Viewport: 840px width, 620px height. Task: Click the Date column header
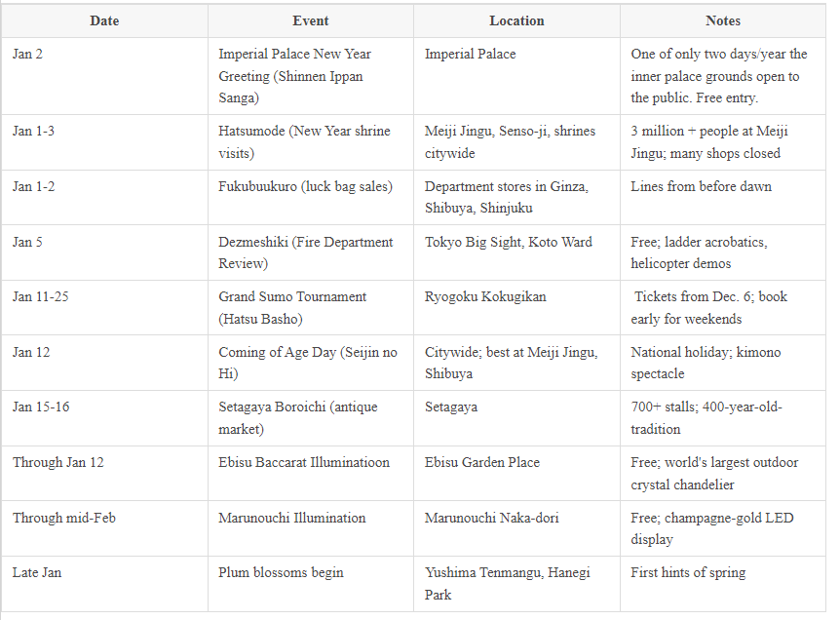pyautogui.click(x=104, y=20)
